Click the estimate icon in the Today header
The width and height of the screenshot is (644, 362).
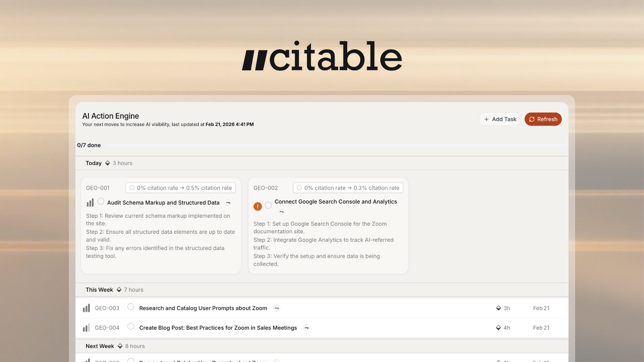tap(107, 163)
